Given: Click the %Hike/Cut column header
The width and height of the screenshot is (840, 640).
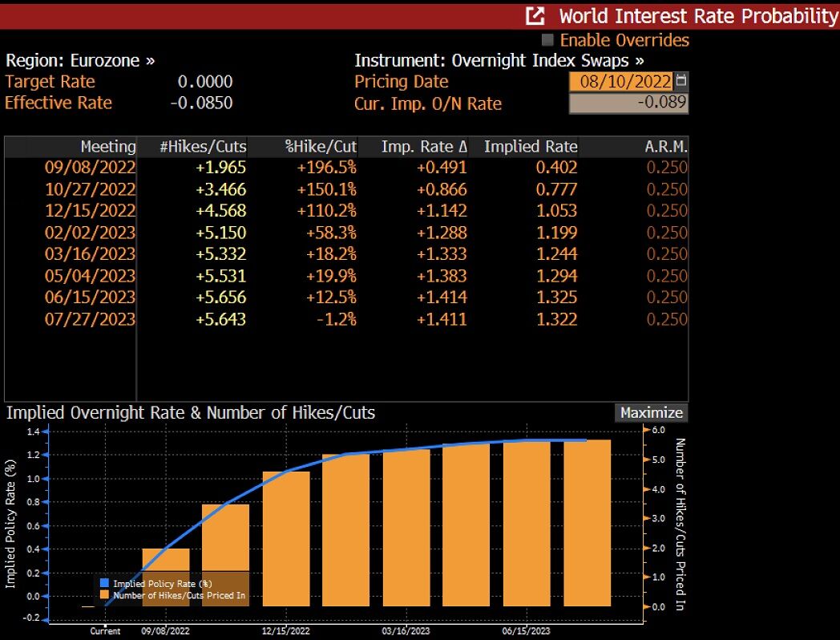Looking at the screenshot, I should (321, 147).
